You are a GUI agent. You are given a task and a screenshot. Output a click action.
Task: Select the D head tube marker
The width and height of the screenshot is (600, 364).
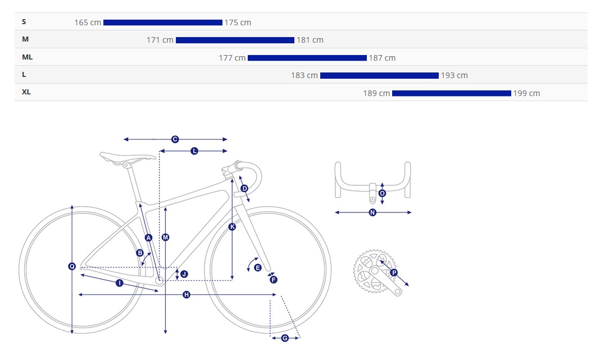tap(244, 188)
